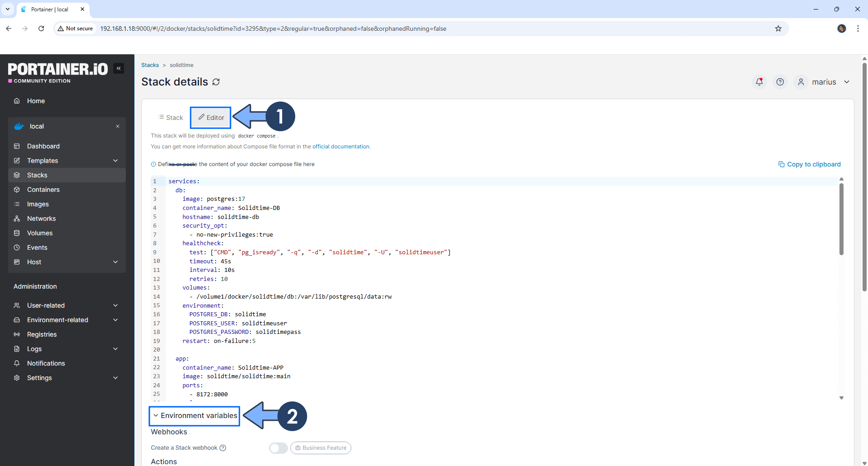This screenshot has height=466, width=868.
Task: Expand the Templates submenu
Action: [115, 161]
